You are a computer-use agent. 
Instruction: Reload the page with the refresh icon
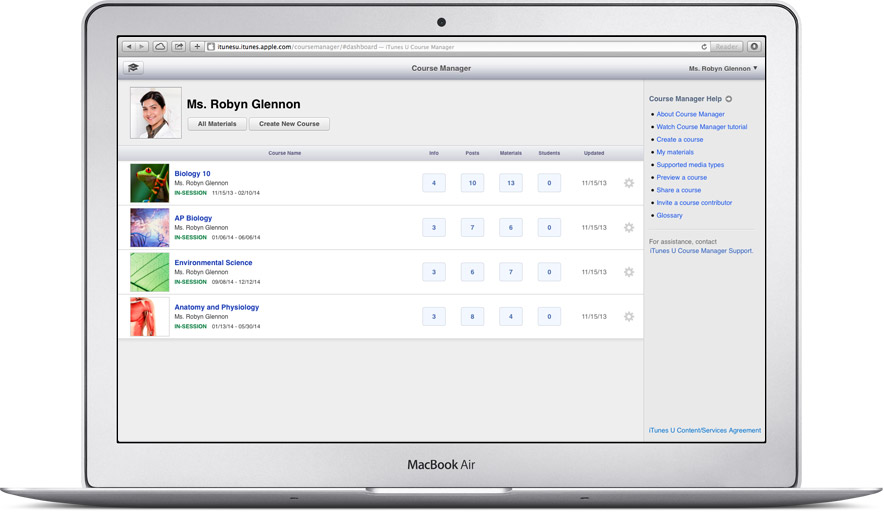pos(704,47)
